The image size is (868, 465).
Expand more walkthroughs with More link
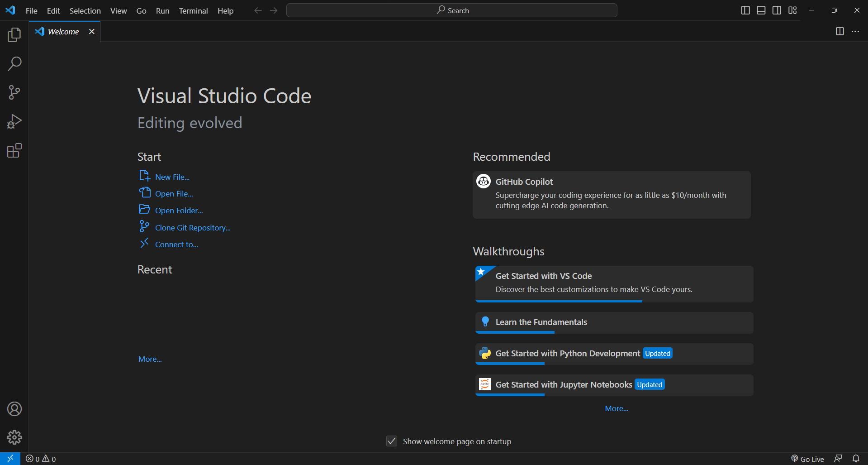pos(616,408)
